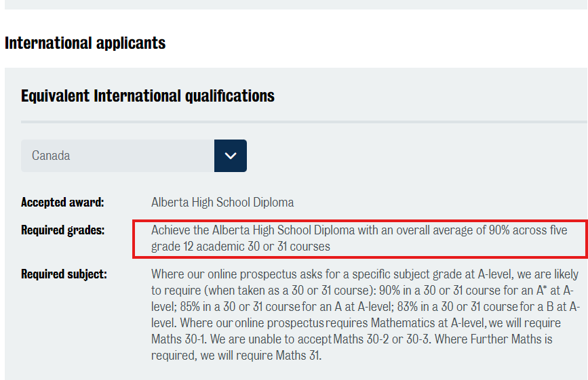Viewport: 588px width, 380px height.
Task: Click the 'Maths 30-2 or 30-3' text
Action: tap(381, 339)
